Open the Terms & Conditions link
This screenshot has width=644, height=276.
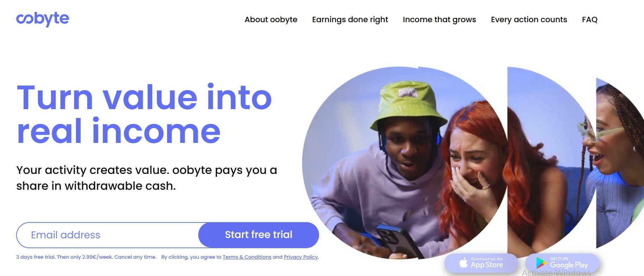point(247,257)
